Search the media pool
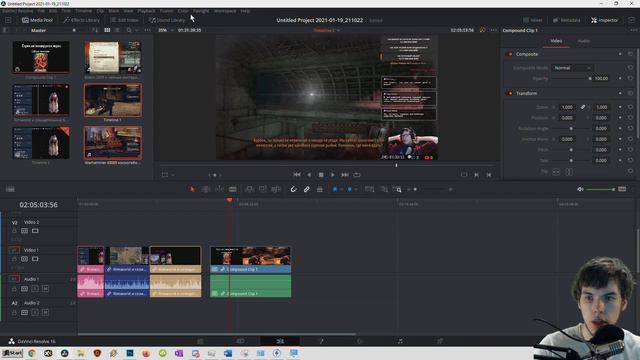This screenshot has width=640, height=360. [x=129, y=30]
